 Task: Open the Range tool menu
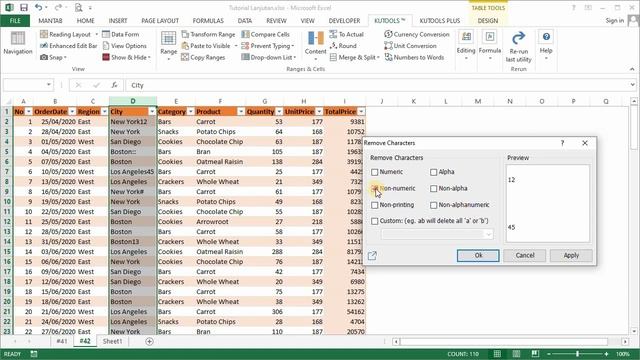[169, 45]
